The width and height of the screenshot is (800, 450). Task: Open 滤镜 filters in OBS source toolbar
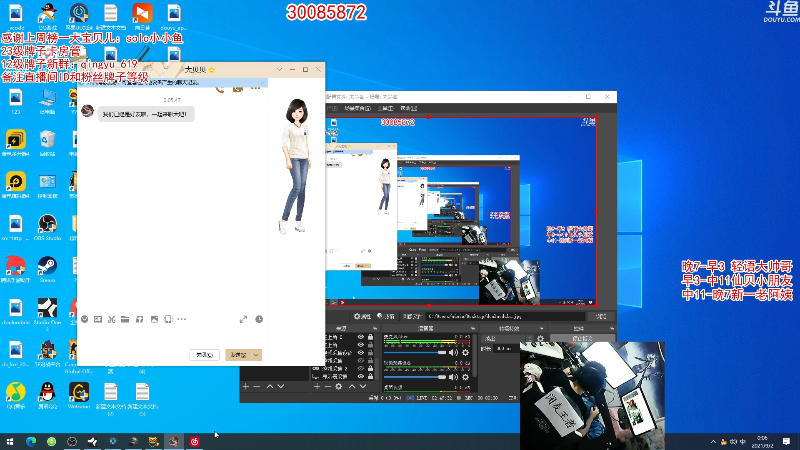[386, 317]
